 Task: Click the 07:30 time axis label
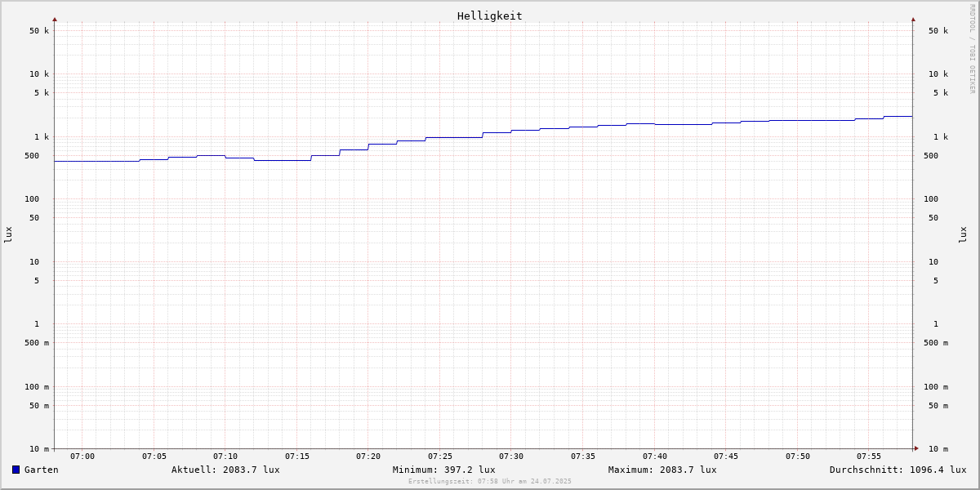[x=511, y=457]
